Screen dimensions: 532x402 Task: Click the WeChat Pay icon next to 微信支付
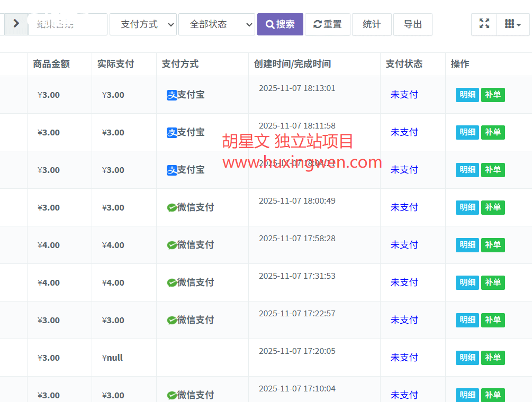(x=172, y=207)
